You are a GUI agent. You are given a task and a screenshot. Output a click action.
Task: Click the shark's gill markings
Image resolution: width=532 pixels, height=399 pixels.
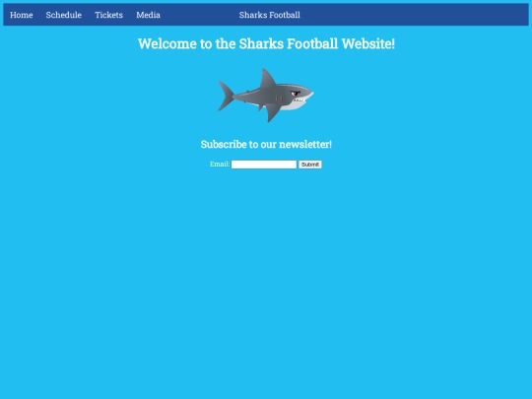click(x=280, y=99)
